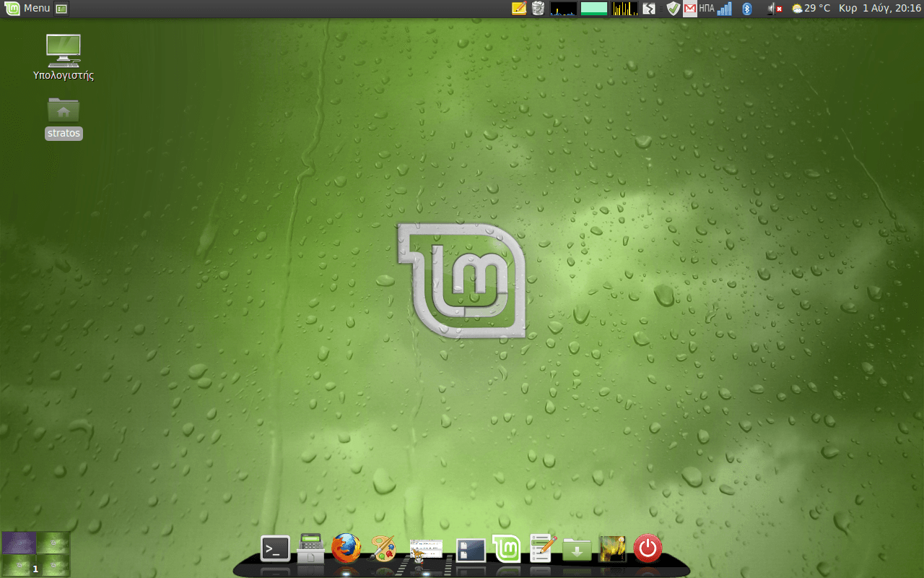Open the green downloads folder in dock
The image size is (924, 578).
[x=577, y=549]
